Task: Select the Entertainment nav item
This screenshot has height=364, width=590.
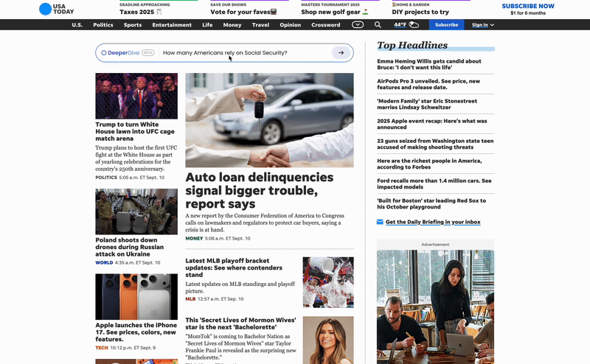Action: click(x=172, y=25)
